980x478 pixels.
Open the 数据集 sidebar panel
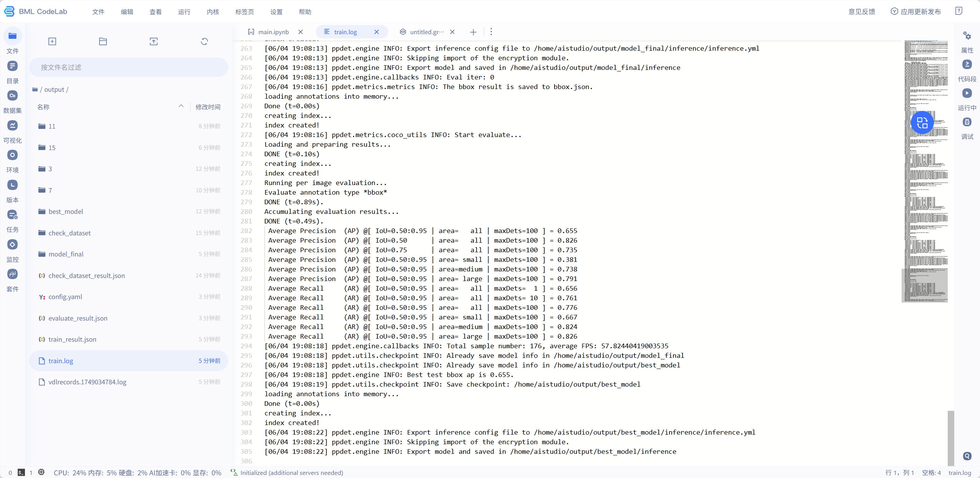12,96
